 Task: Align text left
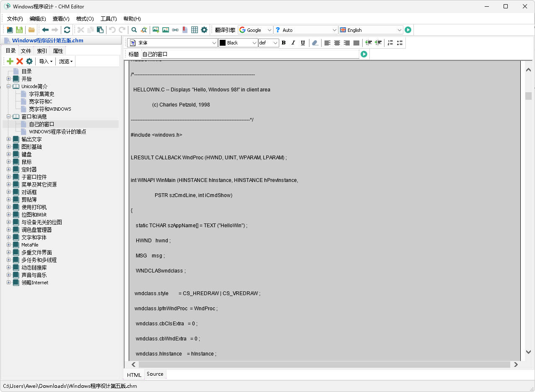327,43
